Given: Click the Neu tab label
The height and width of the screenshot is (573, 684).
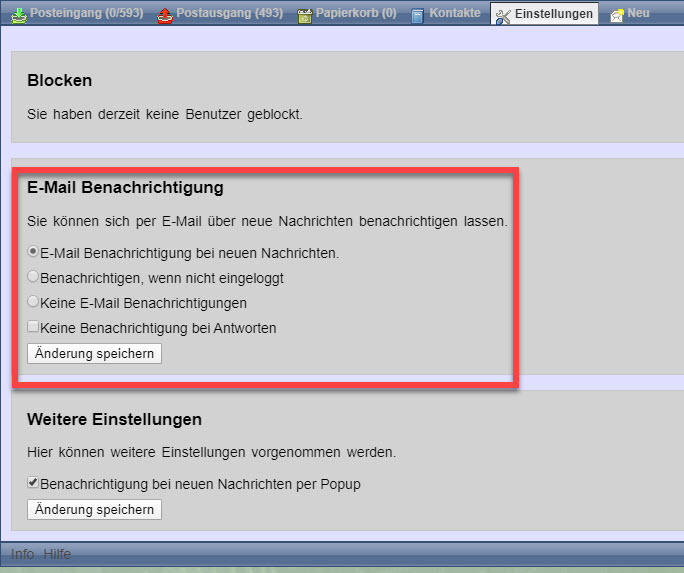Looking at the screenshot, I should 638,14.
